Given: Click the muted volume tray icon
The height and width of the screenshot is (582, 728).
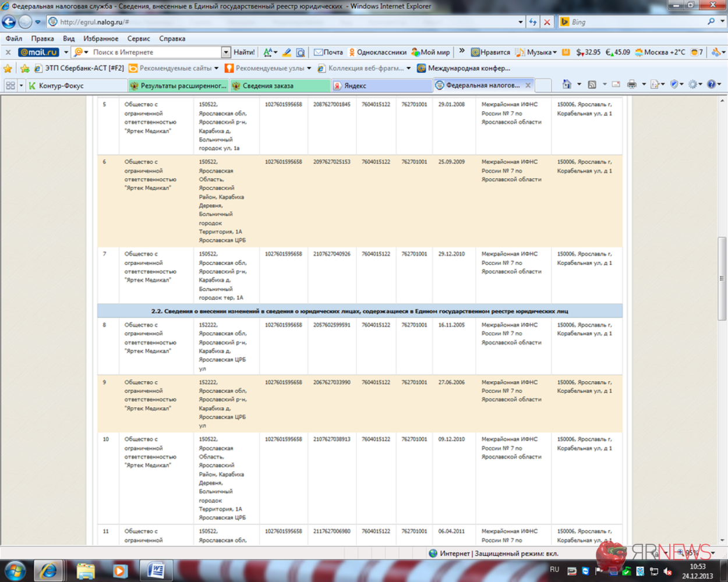Looking at the screenshot, I should [x=667, y=572].
